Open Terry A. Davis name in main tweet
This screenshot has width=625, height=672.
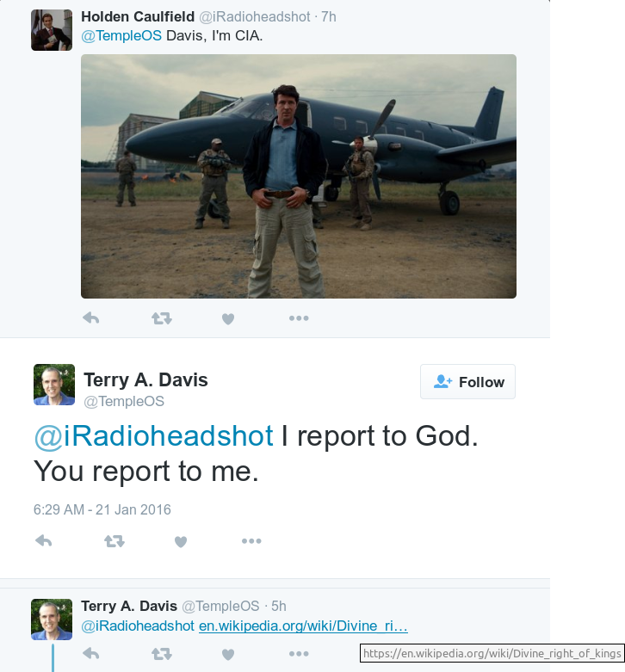click(145, 379)
